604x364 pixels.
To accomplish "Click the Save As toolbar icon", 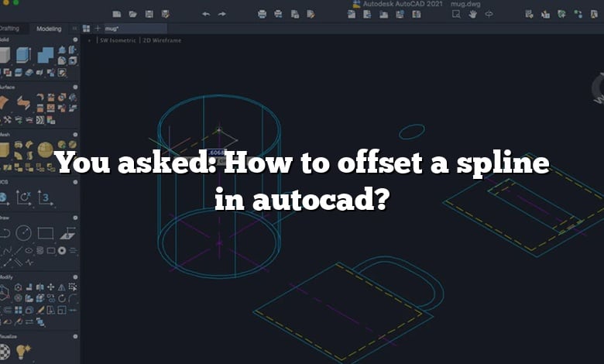I will click(x=165, y=14).
